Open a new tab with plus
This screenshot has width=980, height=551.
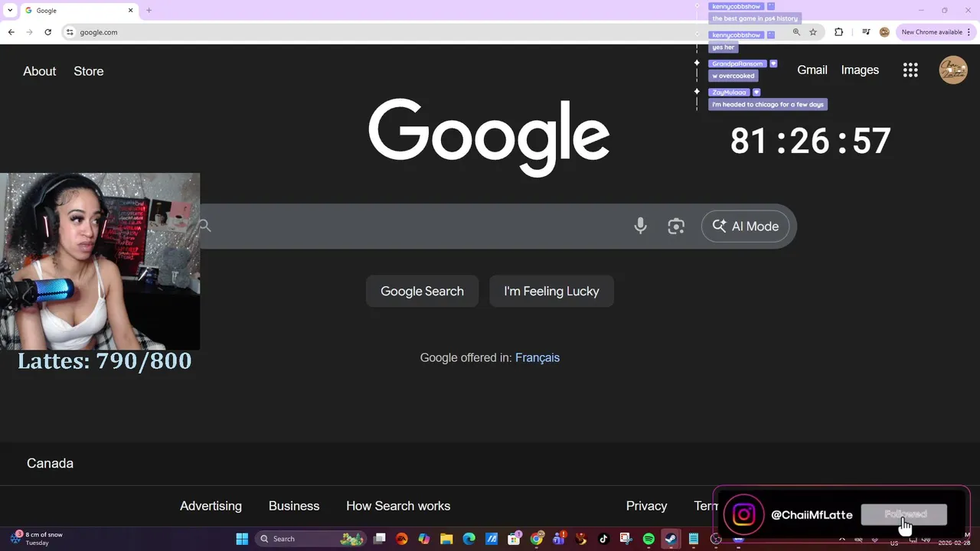coord(149,11)
